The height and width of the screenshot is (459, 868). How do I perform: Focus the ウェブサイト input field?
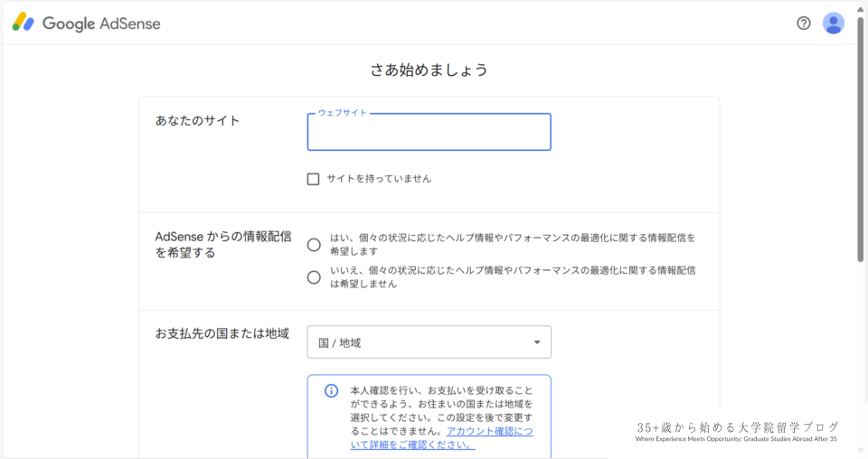(429, 133)
